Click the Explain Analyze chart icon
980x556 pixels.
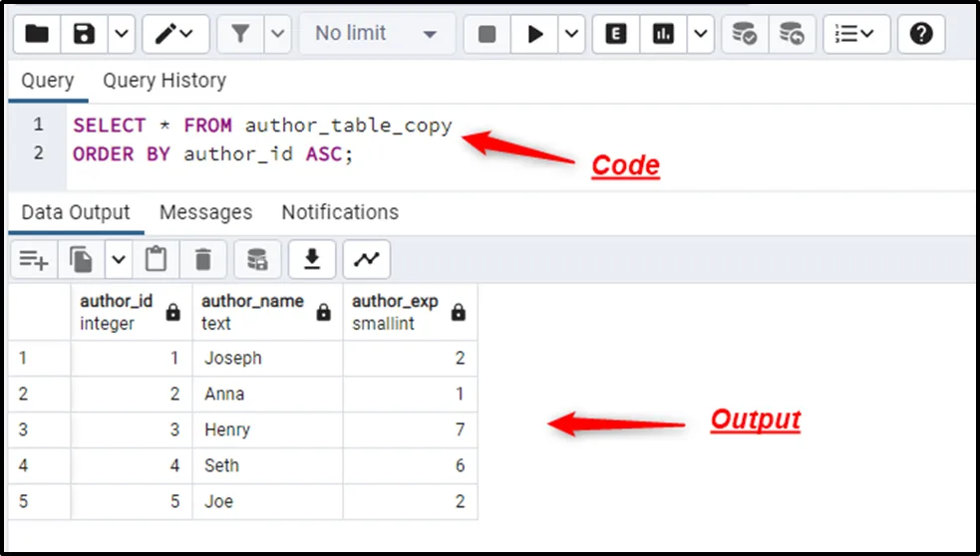(663, 34)
